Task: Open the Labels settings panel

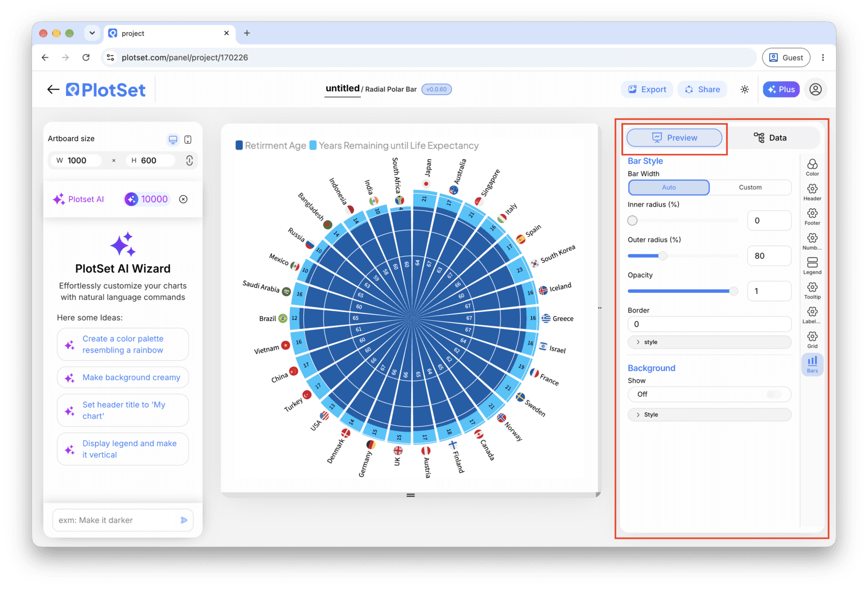Action: 812,315
